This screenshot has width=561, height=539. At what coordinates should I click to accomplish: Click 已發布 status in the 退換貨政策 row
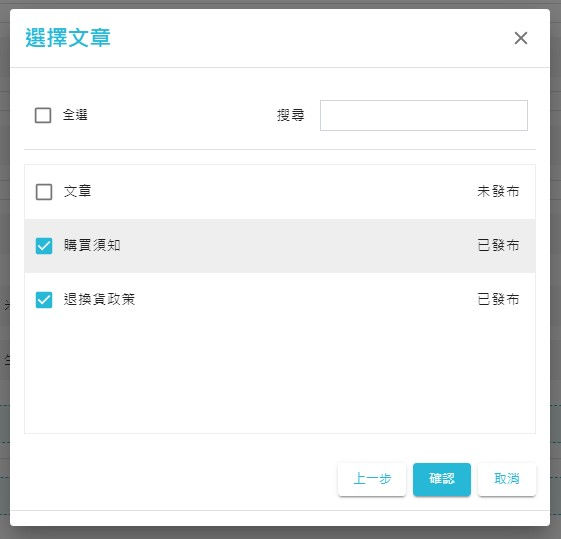tap(498, 299)
